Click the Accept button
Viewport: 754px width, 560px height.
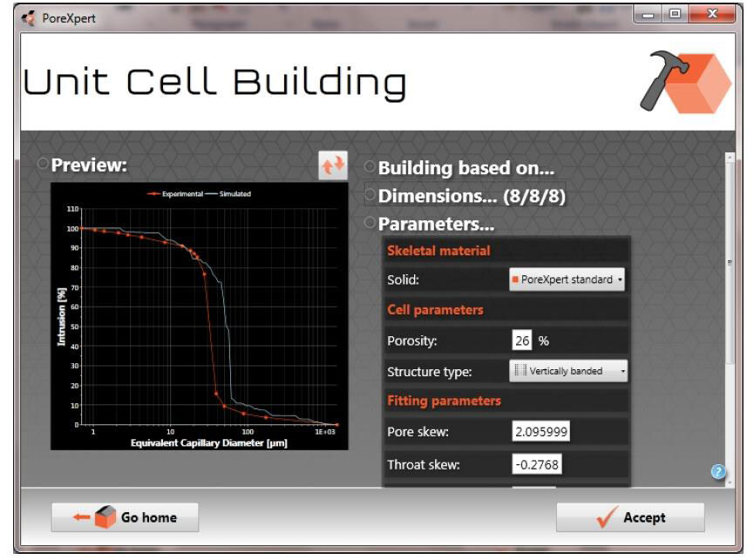tap(630, 517)
